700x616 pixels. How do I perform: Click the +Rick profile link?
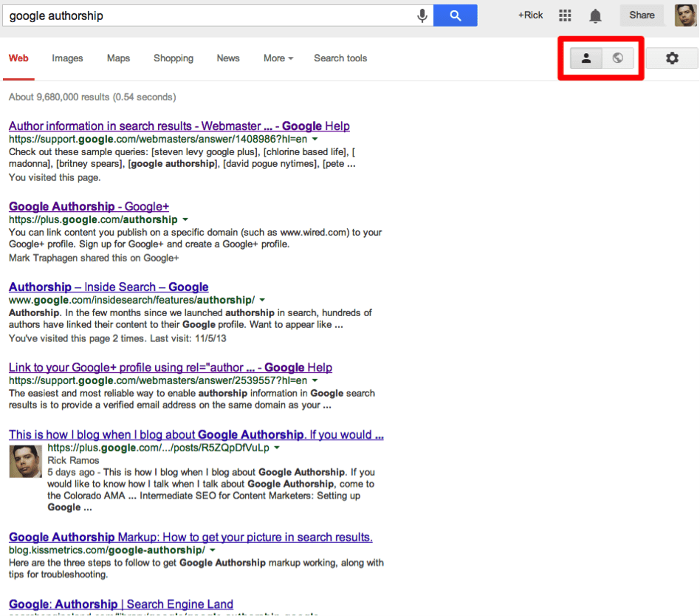530,16
